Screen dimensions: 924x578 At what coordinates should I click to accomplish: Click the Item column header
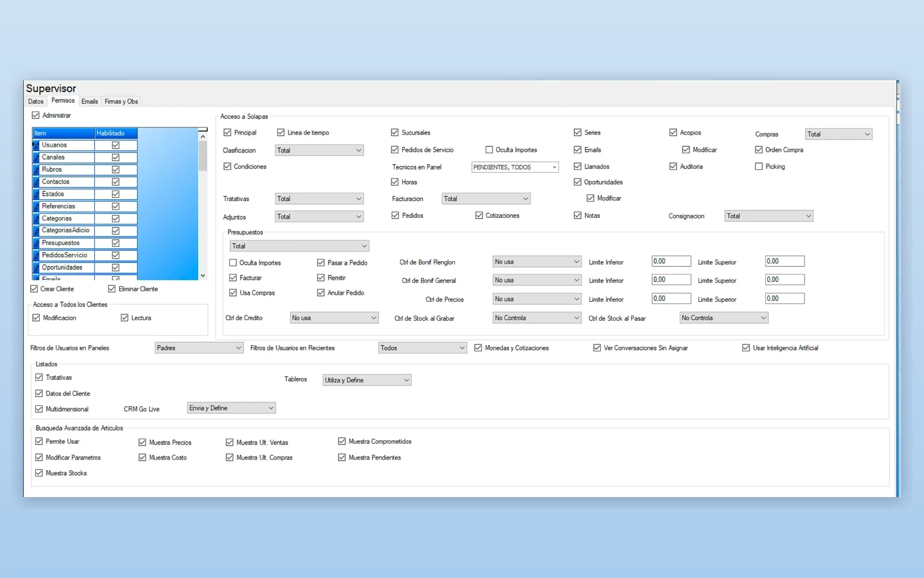(x=64, y=133)
